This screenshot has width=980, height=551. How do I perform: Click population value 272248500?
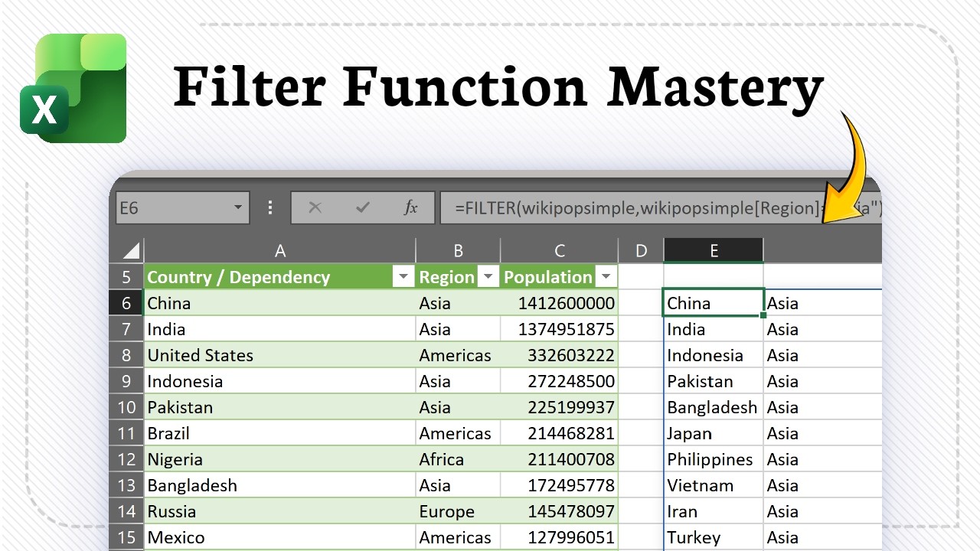pos(560,381)
